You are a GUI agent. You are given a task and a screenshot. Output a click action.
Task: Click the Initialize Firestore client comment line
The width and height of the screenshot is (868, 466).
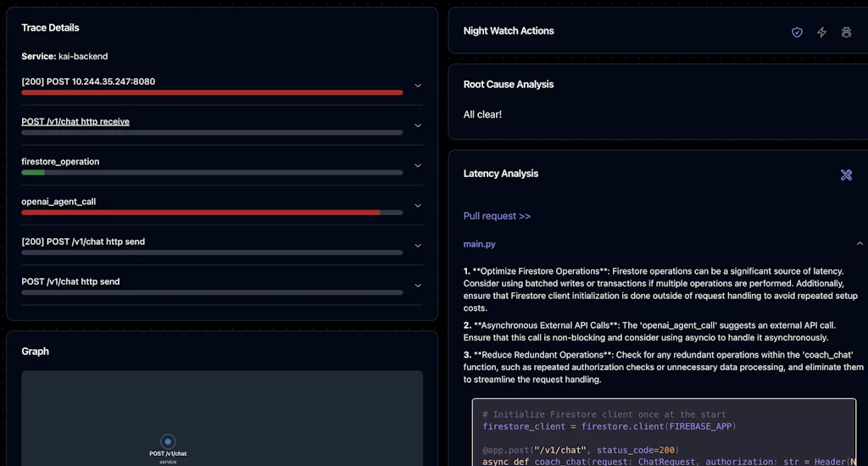click(x=604, y=414)
